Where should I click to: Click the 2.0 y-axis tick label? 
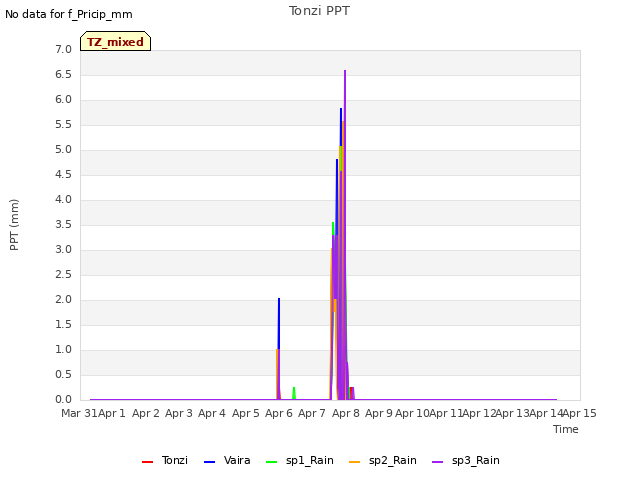(x=63, y=299)
